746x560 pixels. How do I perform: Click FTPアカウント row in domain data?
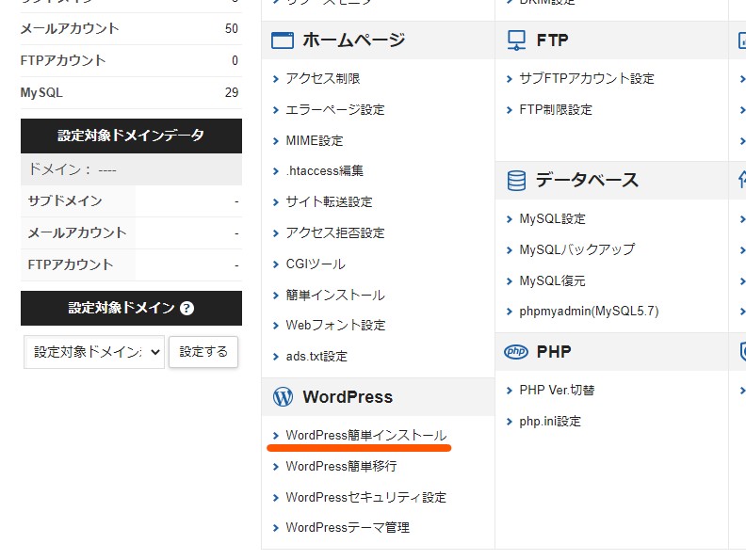pos(131,264)
